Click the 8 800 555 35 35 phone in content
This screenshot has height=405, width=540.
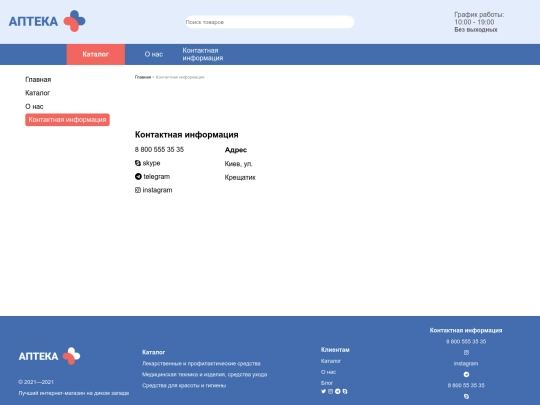(159, 149)
